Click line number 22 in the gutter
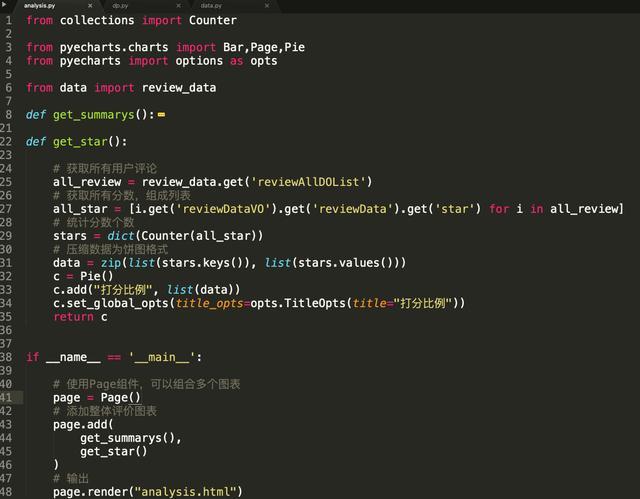The width and height of the screenshot is (640, 499). [x=6, y=141]
